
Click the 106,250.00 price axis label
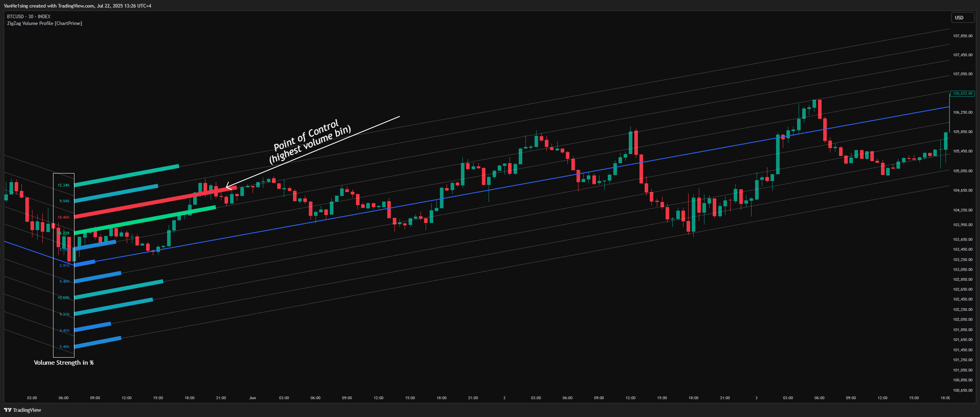963,112
